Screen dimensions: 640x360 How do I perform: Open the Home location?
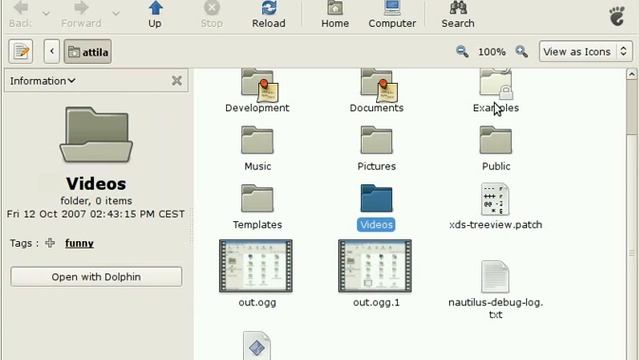tap(335, 15)
